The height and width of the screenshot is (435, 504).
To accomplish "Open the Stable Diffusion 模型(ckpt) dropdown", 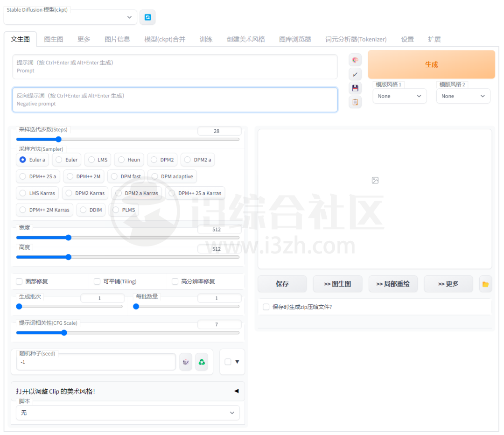I will [x=70, y=17].
